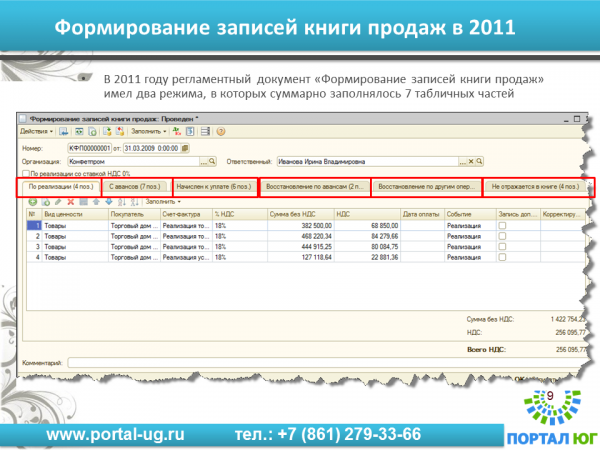Select Реализация ус... invoice cell in row 4
The width and height of the screenshot is (600, 450).
coord(186,257)
